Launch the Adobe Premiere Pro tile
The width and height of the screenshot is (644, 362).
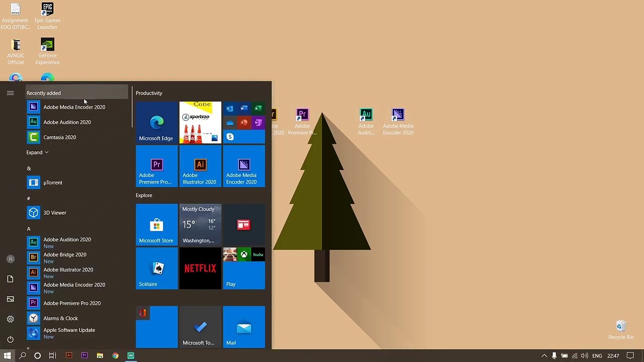[156, 166]
